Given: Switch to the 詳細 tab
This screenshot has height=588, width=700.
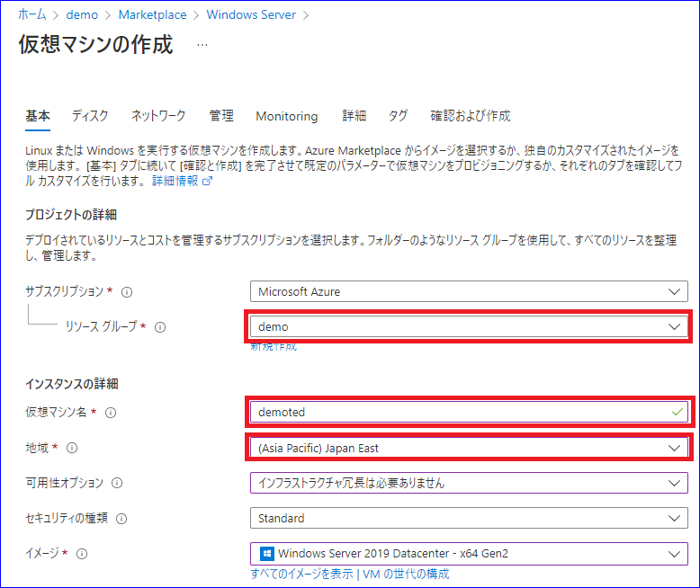Looking at the screenshot, I should click(354, 116).
